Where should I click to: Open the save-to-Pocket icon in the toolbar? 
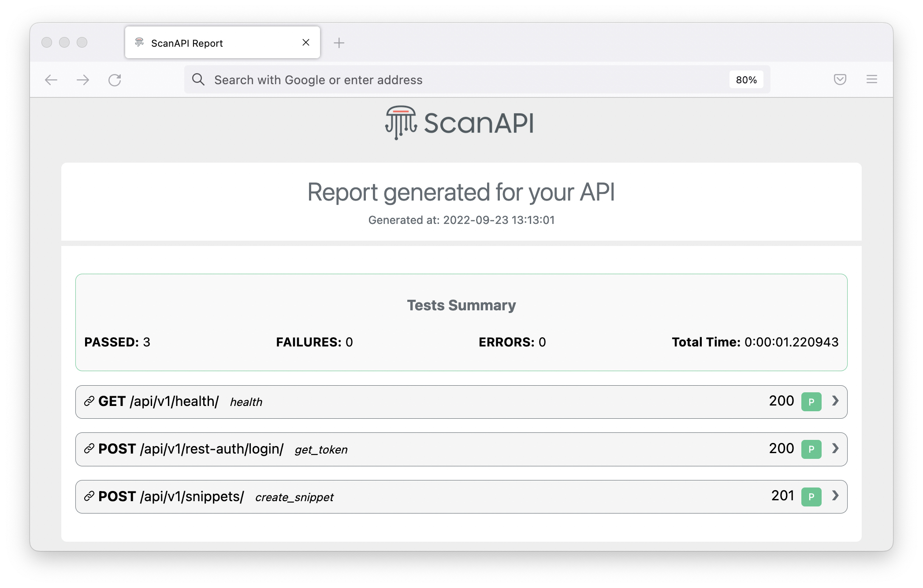pyautogui.click(x=840, y=79)
